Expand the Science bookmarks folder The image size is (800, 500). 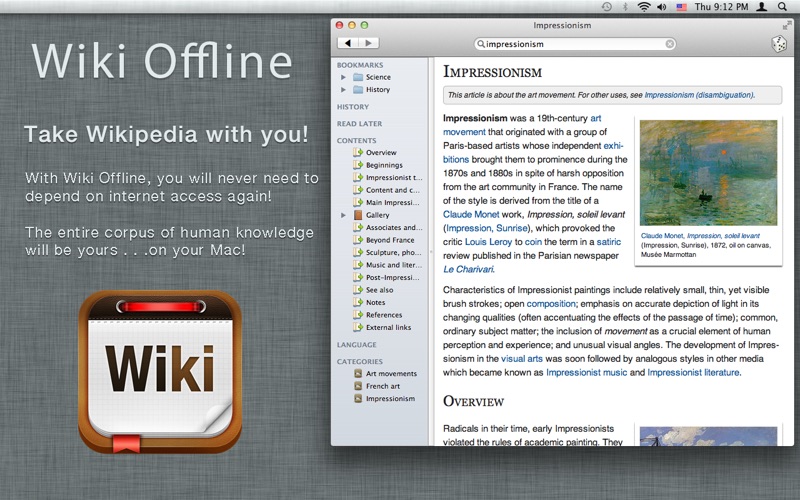point(343,77)
